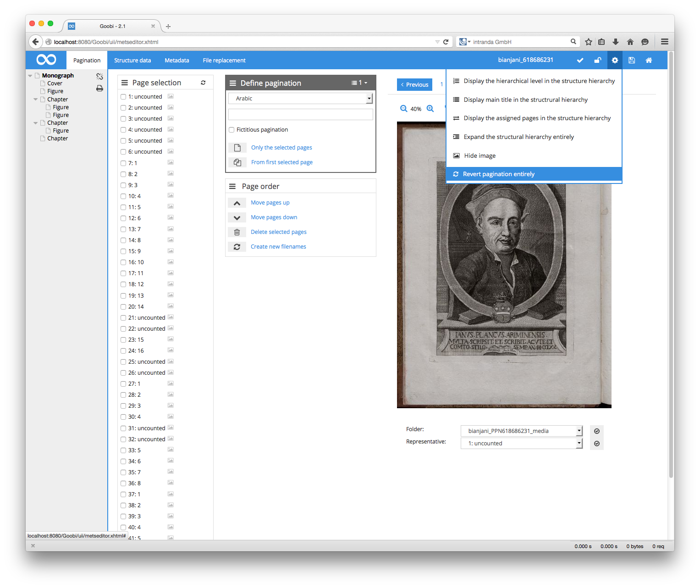This screenshot has width=700, height=588.
Task: Click the checkmark validate icon in header
Action: [x=580, y=60]
